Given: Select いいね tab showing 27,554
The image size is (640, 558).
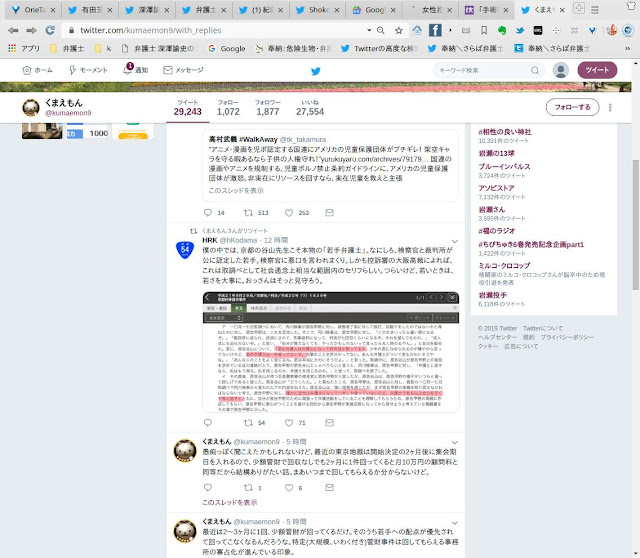Looking at the screenshot, I should click(x=310, y=108).
